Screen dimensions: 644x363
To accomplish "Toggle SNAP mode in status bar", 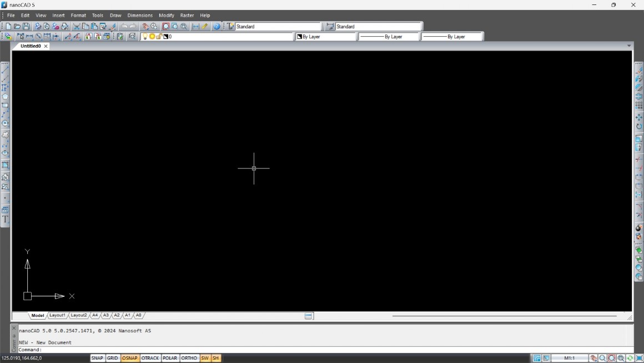I will (x=97, y=358).
